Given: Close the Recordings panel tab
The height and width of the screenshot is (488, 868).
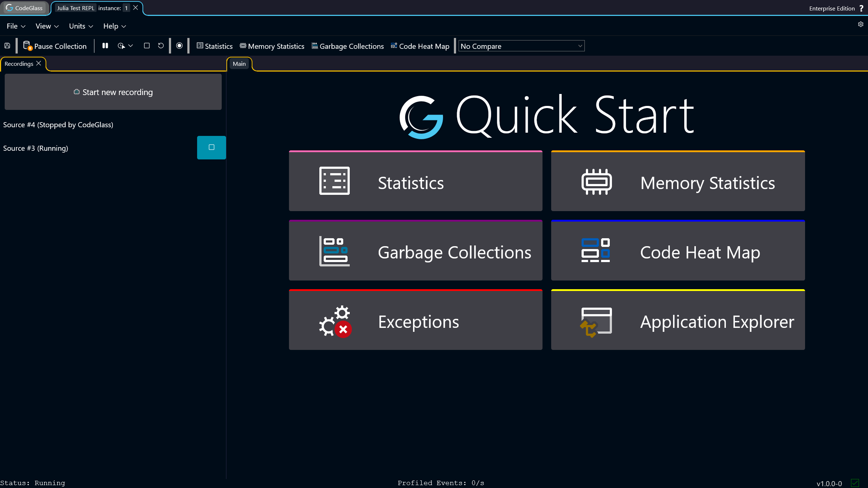Looking at the screenshot, I should [x=39, y=63].
